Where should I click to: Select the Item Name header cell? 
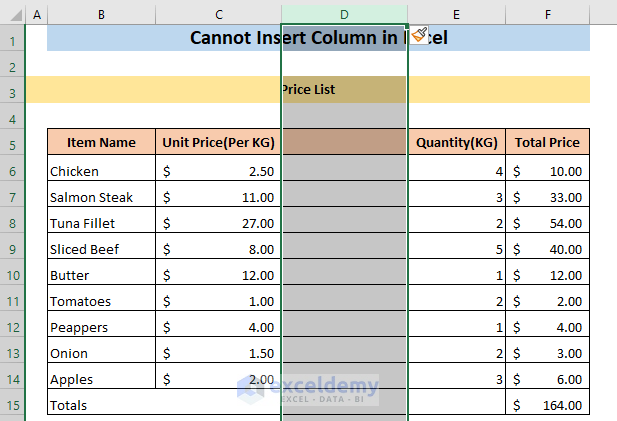click(x=101, y=142)
